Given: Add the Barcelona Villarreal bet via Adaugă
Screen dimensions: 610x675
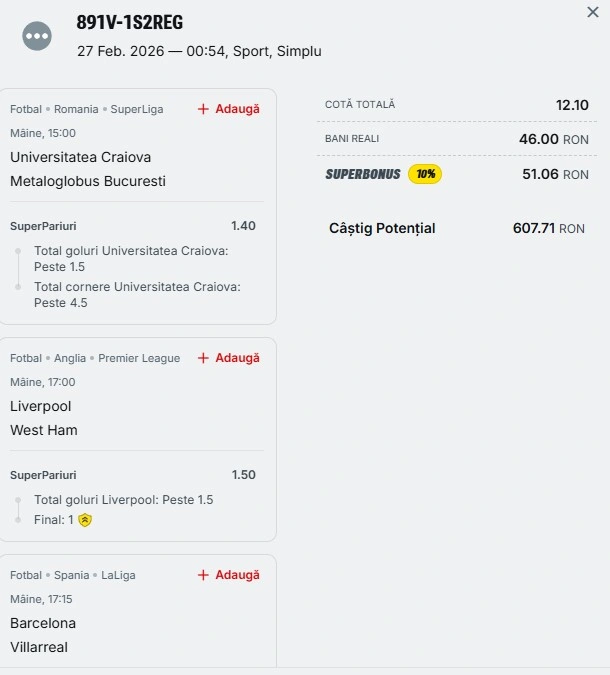Looking at the screenshot, I should tap(237, 575).
